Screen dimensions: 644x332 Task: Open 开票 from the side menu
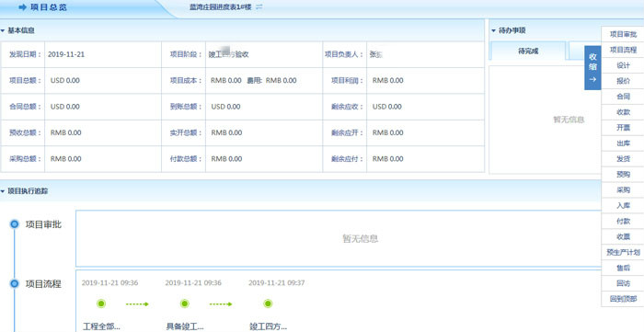623,128
